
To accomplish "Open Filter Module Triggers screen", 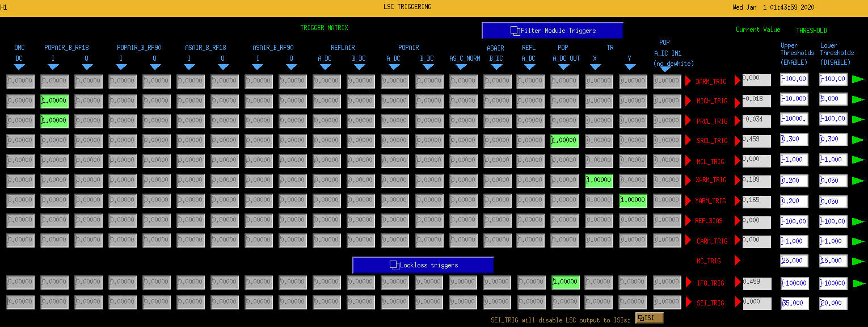I will 553,31.
